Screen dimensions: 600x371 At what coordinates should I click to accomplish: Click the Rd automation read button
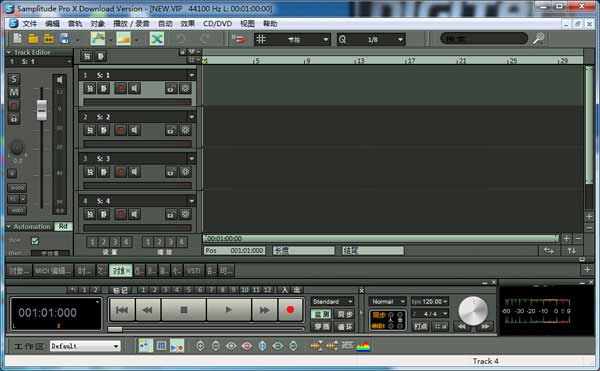pos(63,226)
